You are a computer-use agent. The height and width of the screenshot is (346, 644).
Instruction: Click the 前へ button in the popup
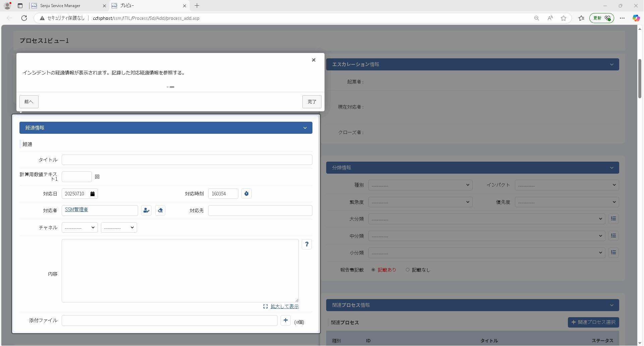click(x=29, y=102)
